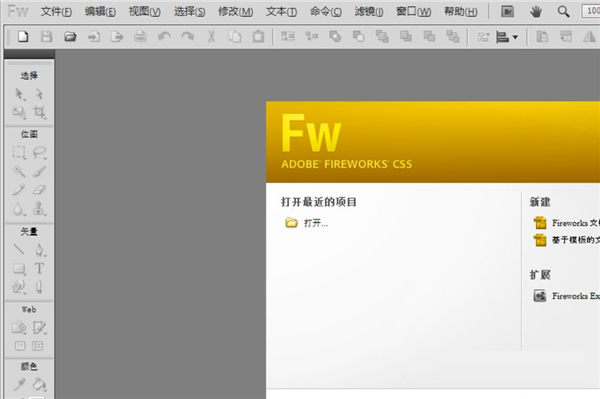Select the Text tool
This screenshot has width=600, height=399.
coord(39,268)
